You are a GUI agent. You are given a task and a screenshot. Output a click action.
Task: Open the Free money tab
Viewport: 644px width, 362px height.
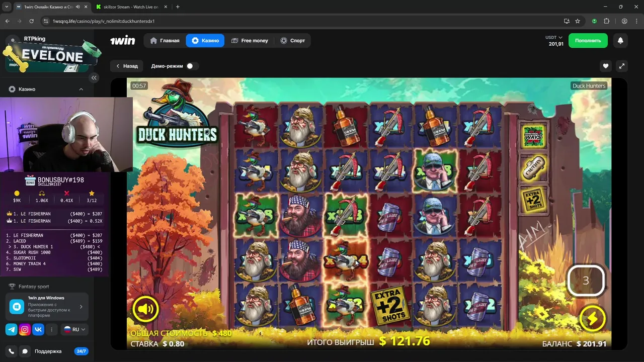pos(250,41)
